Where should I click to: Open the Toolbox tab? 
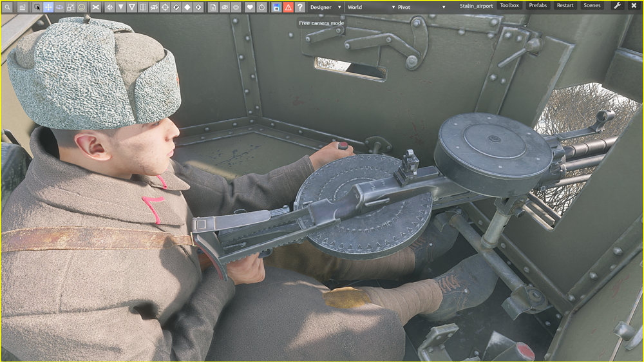[x=509, y=6]
